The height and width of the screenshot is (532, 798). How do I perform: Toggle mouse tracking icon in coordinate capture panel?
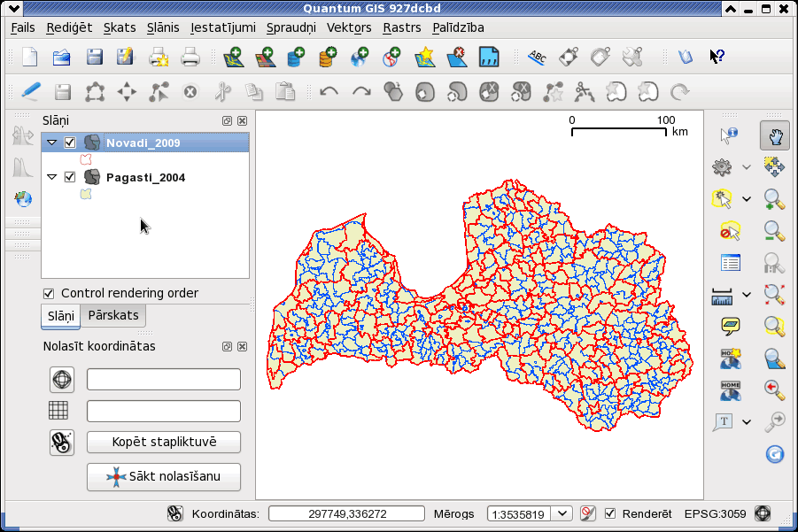click(62, 442)
